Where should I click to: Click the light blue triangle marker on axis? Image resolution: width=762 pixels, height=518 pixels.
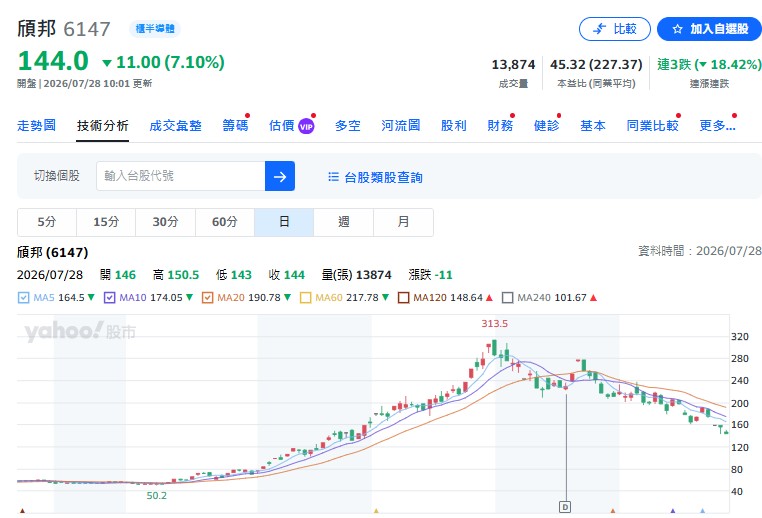click(702, 511)
